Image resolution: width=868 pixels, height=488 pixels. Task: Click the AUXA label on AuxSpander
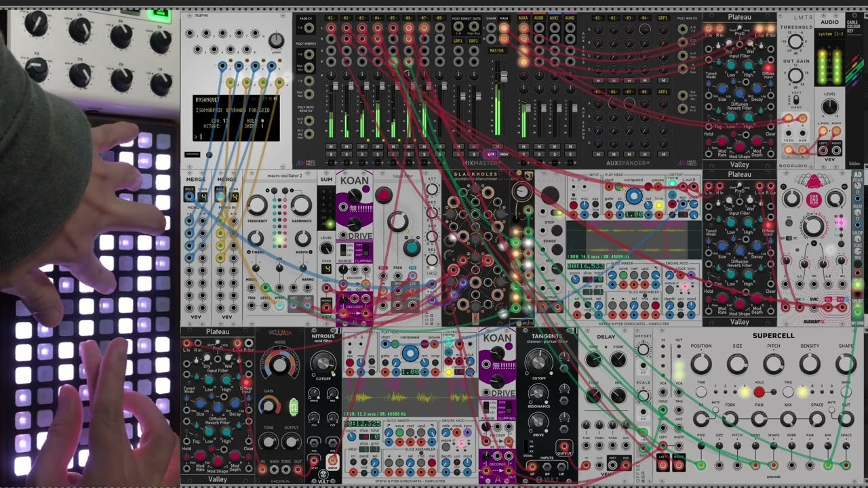click(523, 18)
